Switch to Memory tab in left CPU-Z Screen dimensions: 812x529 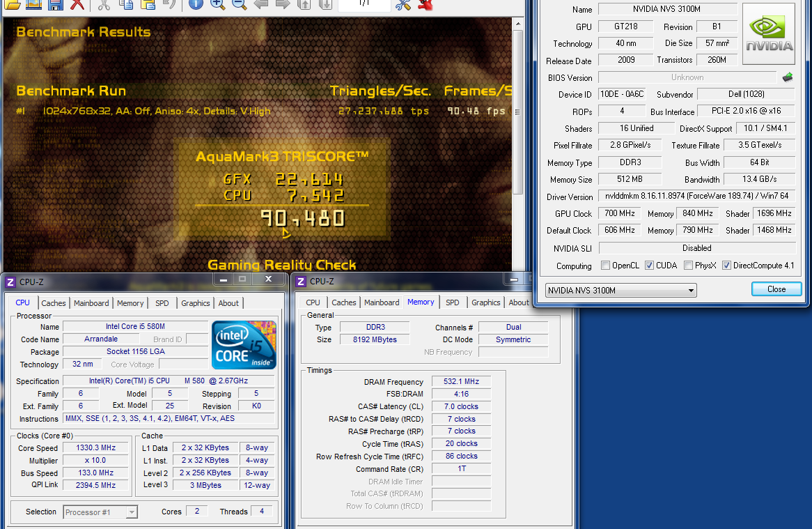pos(130,303)
